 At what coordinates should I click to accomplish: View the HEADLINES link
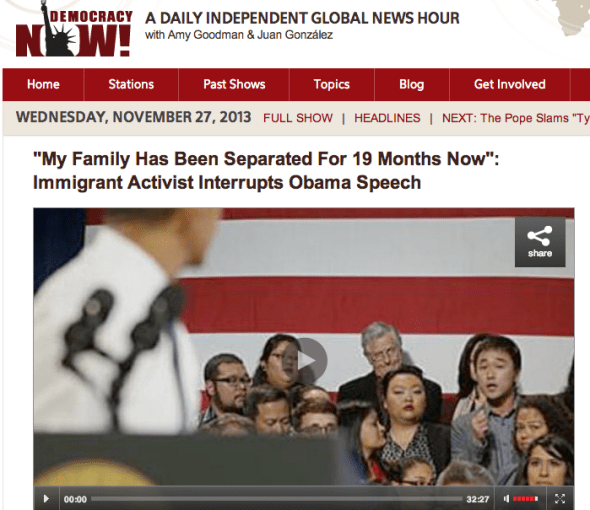[x=387, y=118]
